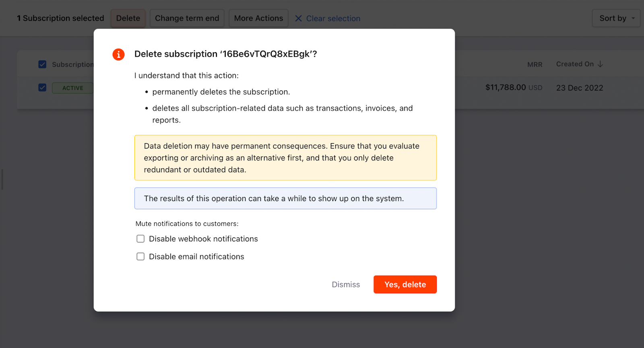Click the orange info icon in the dialog
The width and height of the screenshot is (644, 348).
(118, 54)
